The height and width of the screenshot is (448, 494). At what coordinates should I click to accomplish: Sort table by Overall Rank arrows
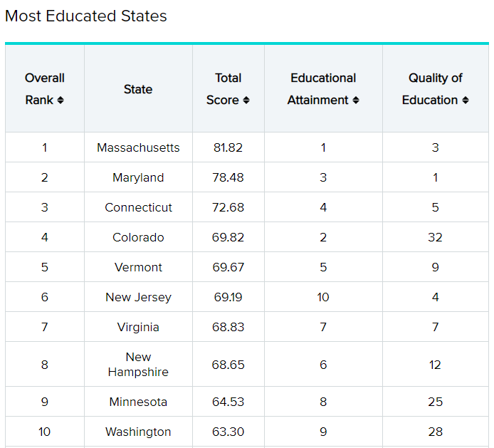(61, 100)
